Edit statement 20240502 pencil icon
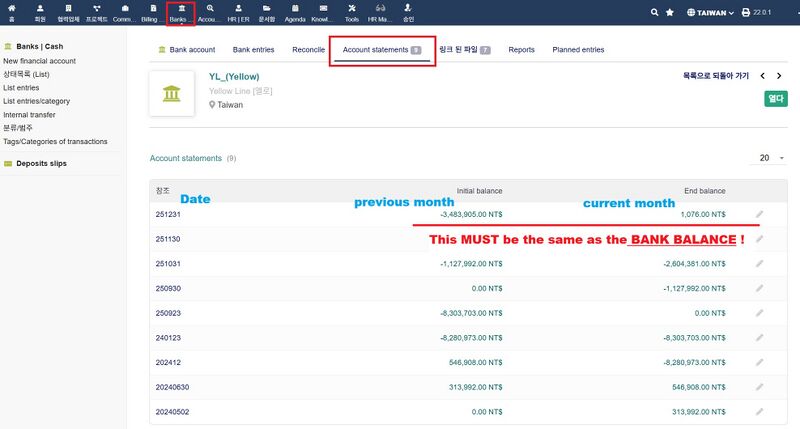 pyautogui.click(x=760, y=412)
